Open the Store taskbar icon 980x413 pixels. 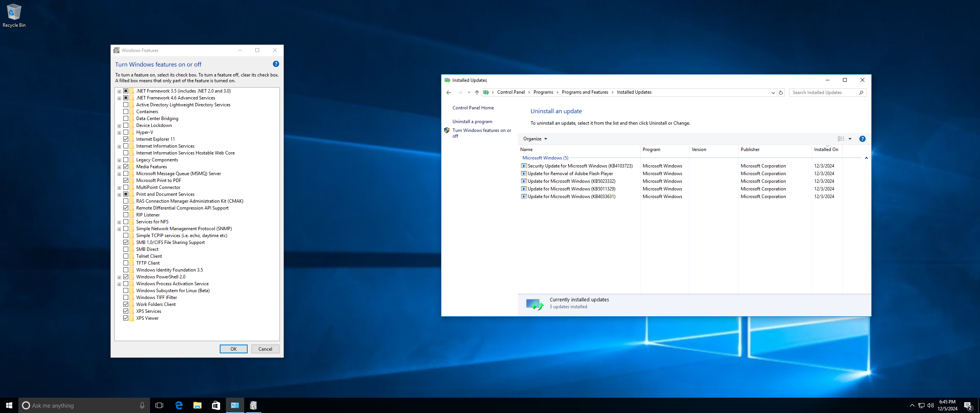tap(216, 405)
